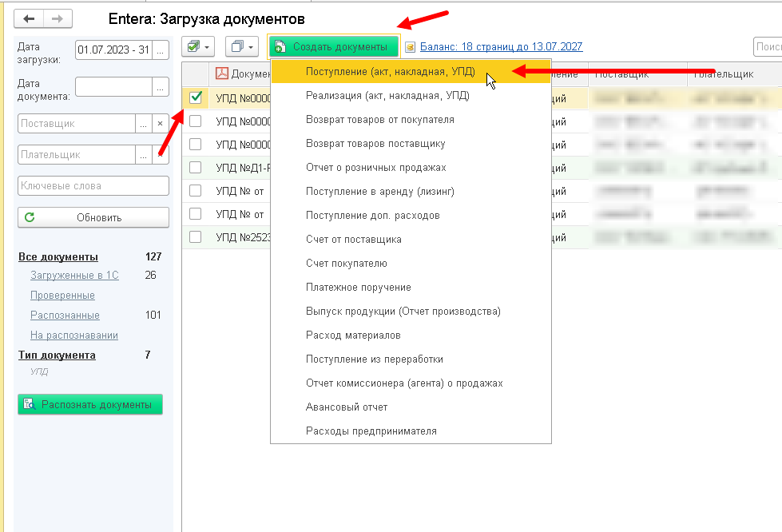Image resolution: width=782 pixels, height=532 pixels.
Task: Click the PDF icon in the Документ column header
Action: tap(221, 73)
